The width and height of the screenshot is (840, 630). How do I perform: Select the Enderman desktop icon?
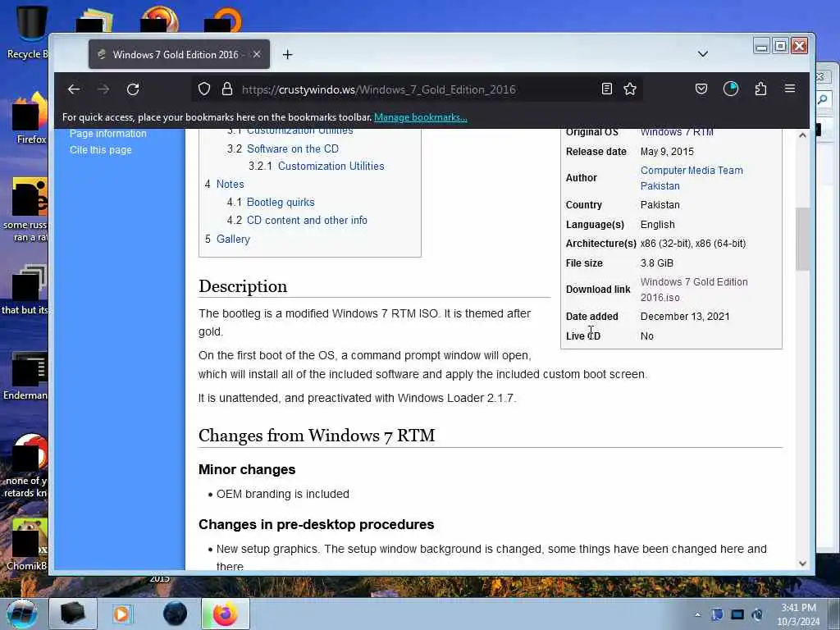(25, 376)
